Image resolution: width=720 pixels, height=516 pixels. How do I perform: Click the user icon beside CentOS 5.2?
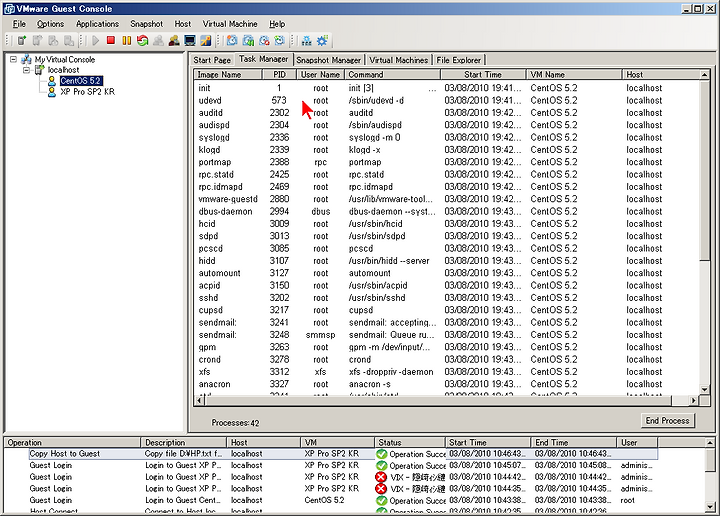52,81
